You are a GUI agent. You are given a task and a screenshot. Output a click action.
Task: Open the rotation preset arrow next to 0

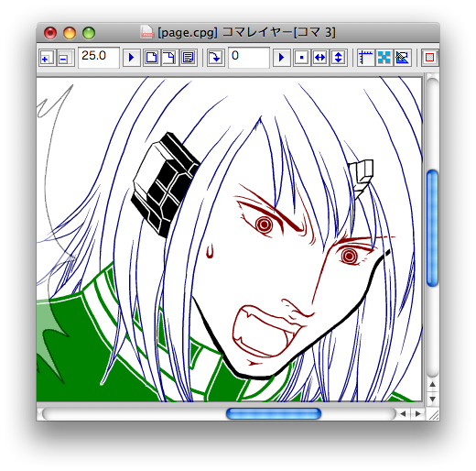coord(281,58)
